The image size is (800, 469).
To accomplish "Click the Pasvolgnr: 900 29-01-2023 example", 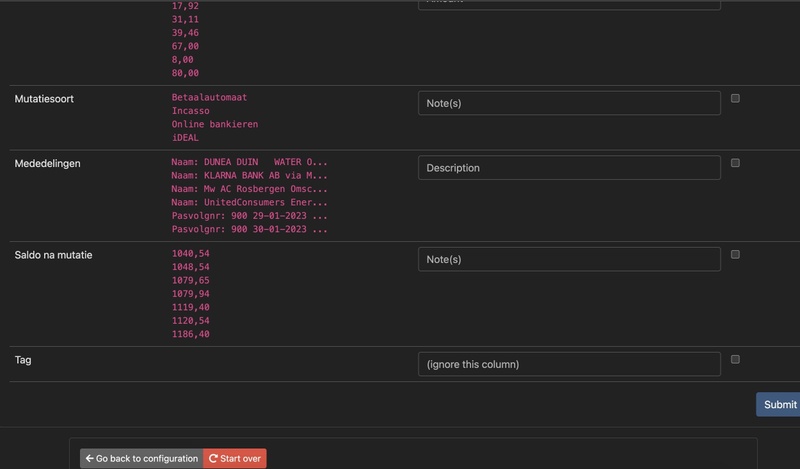I will click(x=249, y=216).
